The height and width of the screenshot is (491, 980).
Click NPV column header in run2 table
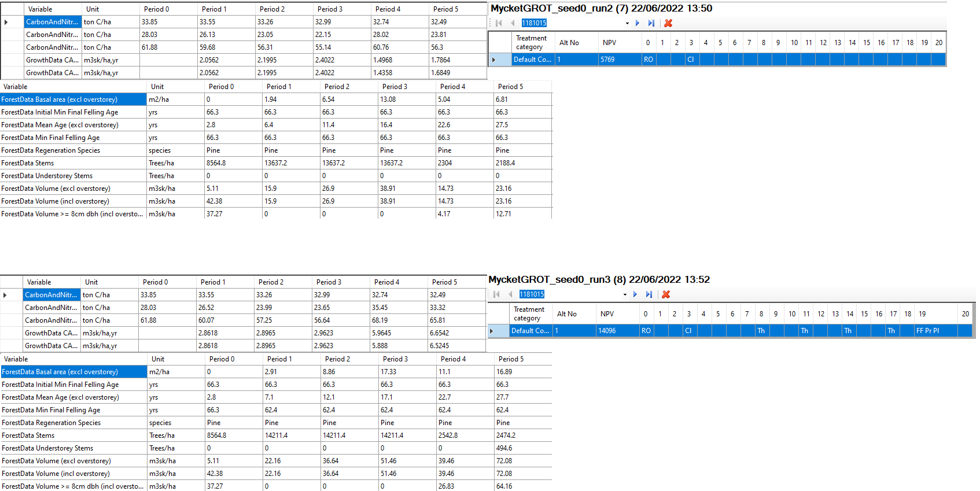[x=609, y=43]
